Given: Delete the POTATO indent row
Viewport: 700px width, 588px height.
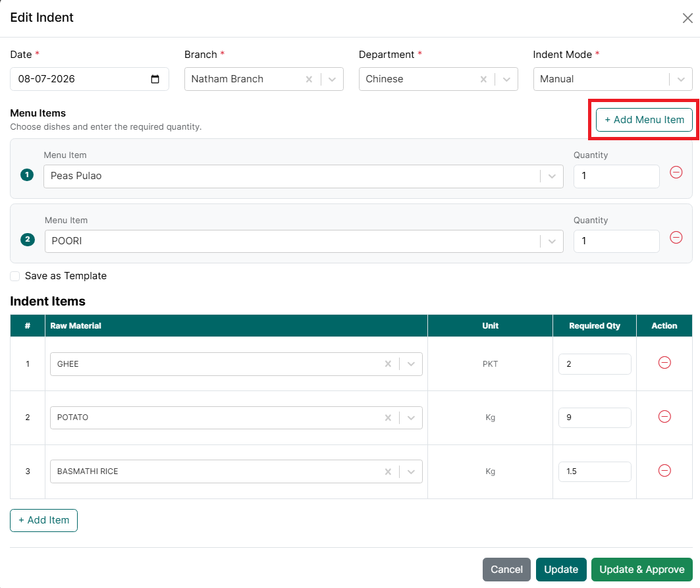Looking at the screenshot, I should tap(664, 417).
